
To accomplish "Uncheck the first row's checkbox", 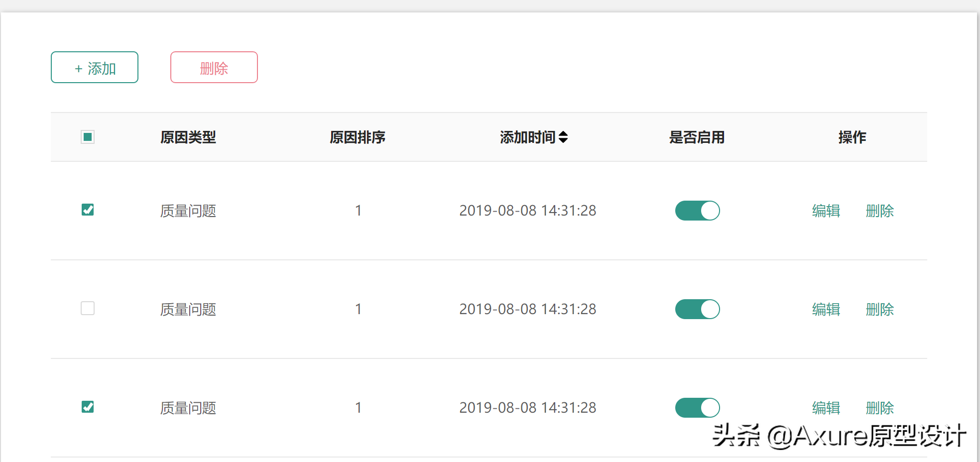I will pyautogui.click(x=88, y=210).
